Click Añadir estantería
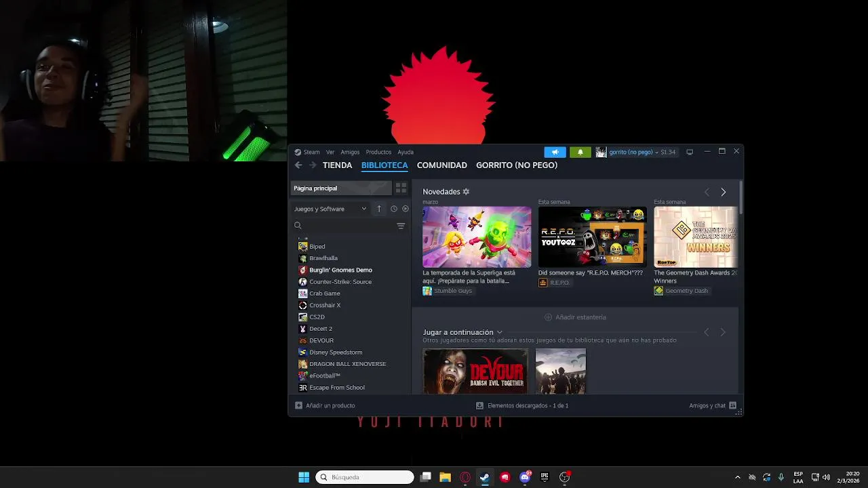This screenshot has height=488, width=868. (575, 317)
